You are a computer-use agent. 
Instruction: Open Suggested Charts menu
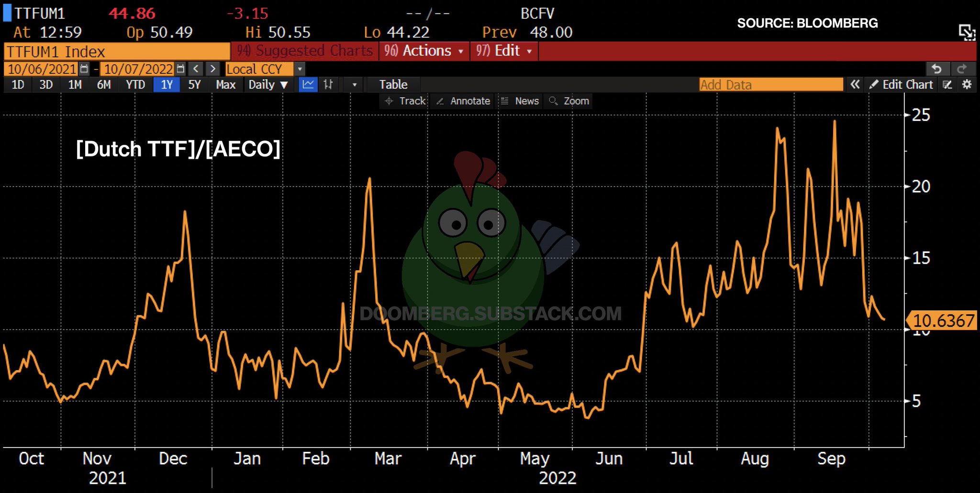[x=305, y=51]
